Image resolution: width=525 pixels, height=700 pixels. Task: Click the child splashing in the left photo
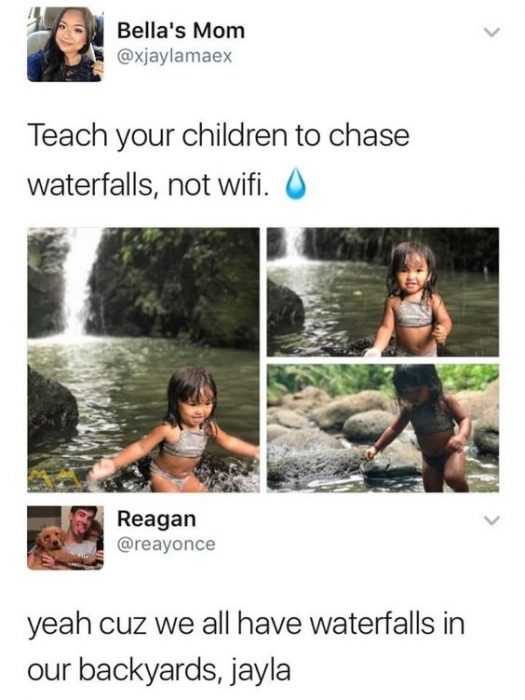[x=180, y=431]
